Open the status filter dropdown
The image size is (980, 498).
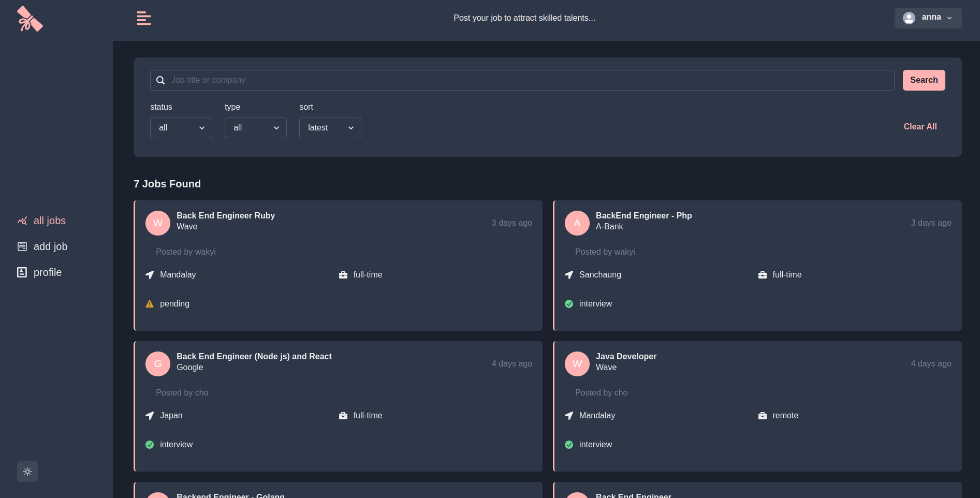181,127
